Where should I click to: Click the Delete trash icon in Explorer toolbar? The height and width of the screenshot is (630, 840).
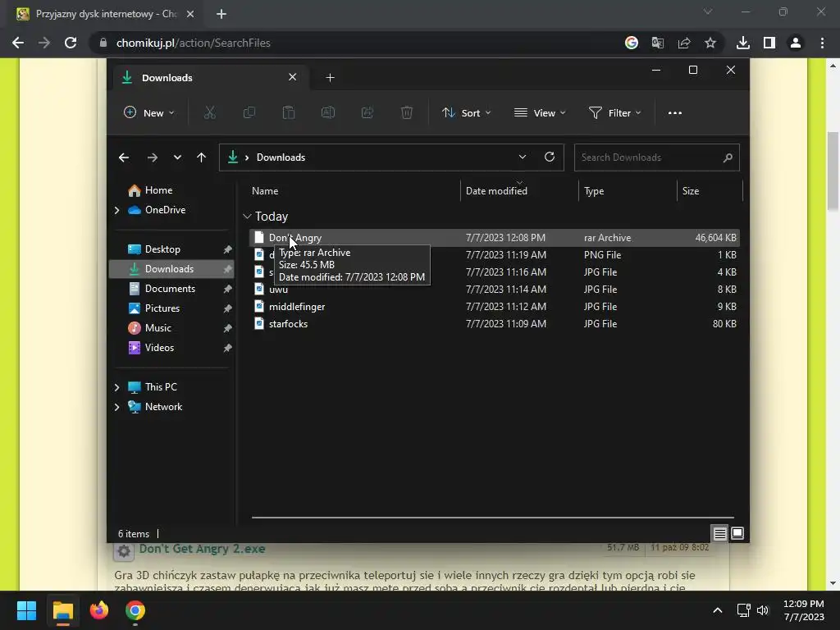[407, 112]
